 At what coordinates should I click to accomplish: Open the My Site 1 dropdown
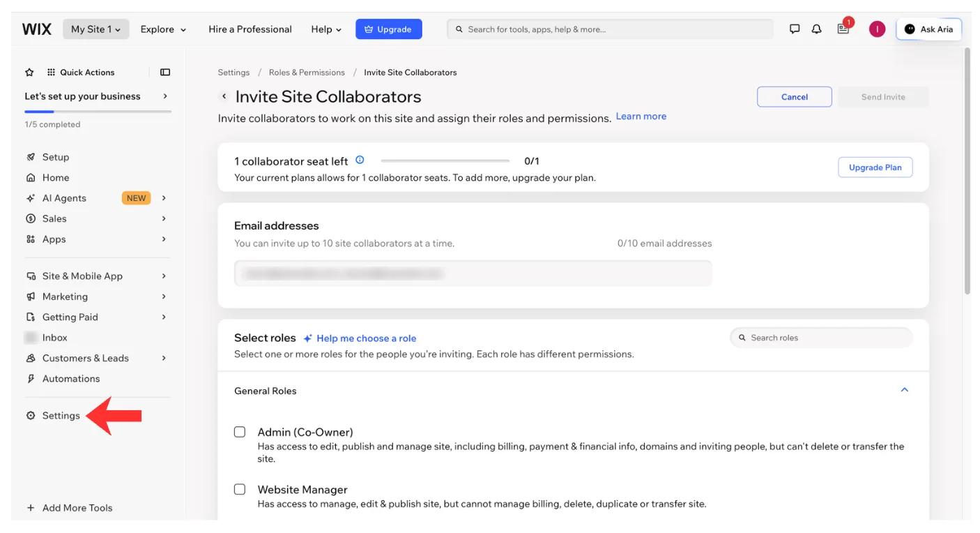95,29
